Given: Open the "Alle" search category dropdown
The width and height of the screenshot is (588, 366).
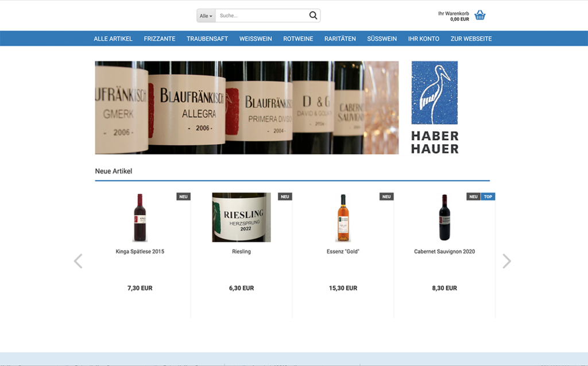Looking at the screenshot, I should click(x=206, y=16).
